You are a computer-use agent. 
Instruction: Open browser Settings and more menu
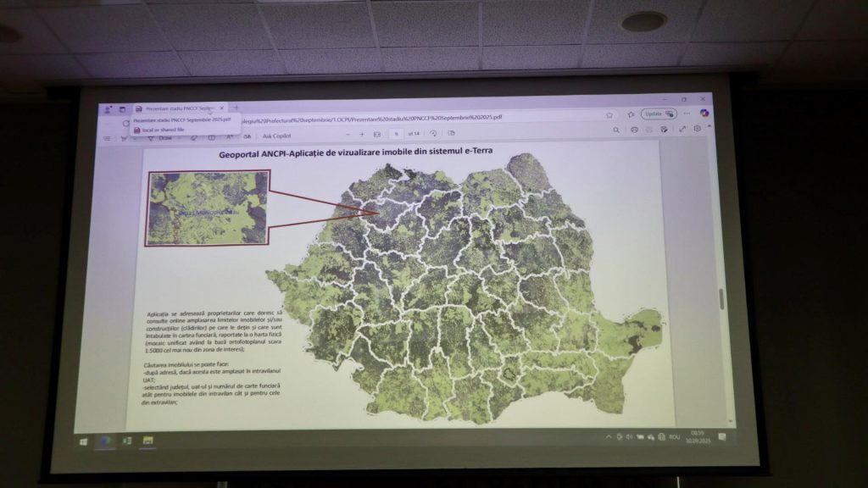(x=685, y=114)
